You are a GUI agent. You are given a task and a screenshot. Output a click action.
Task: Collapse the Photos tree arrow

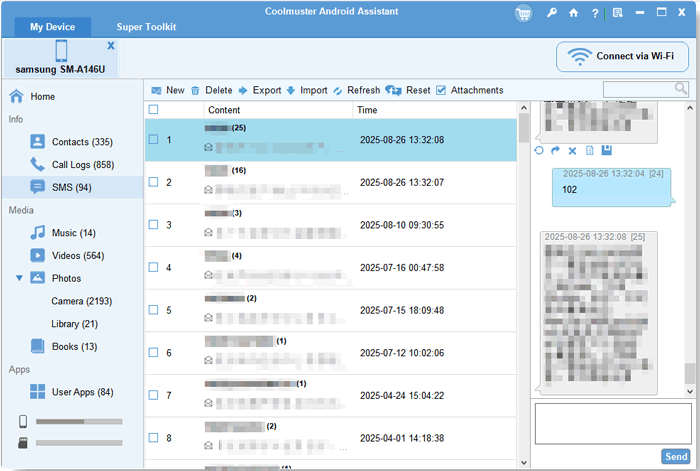click(19, 278)
